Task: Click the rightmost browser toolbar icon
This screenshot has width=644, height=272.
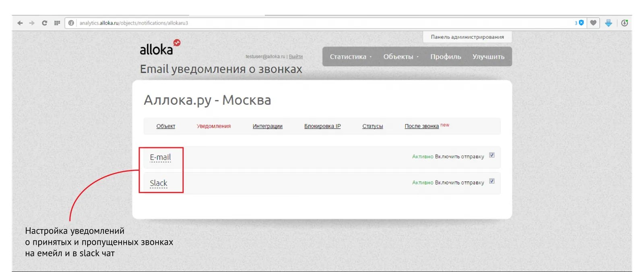Action: pos(625,23)
